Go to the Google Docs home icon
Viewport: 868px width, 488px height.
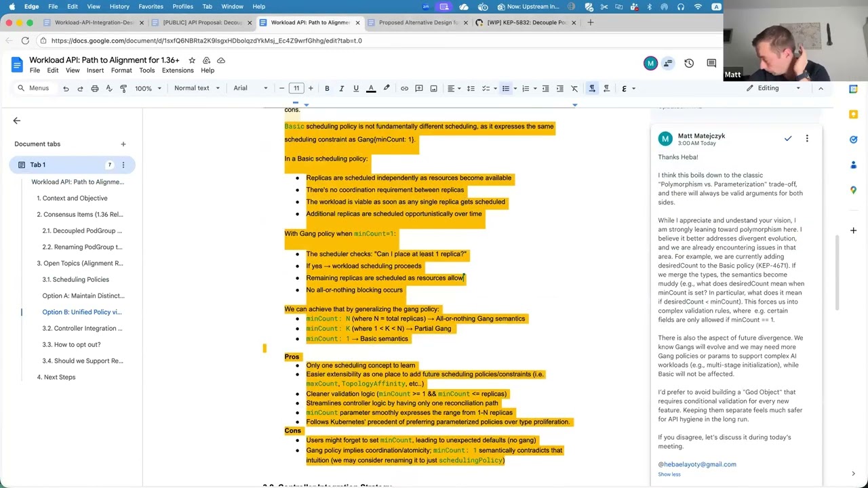17,64
